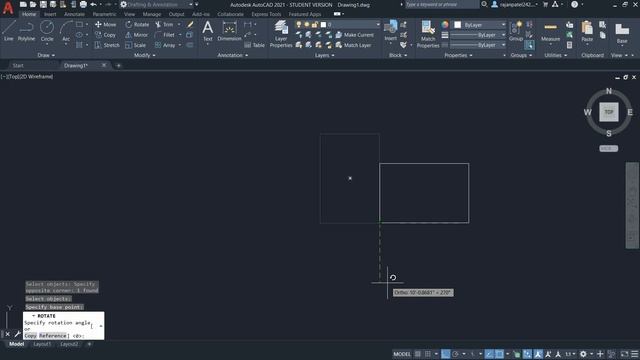
Task: Expand the Annotation panel
Action: [233, 55]
